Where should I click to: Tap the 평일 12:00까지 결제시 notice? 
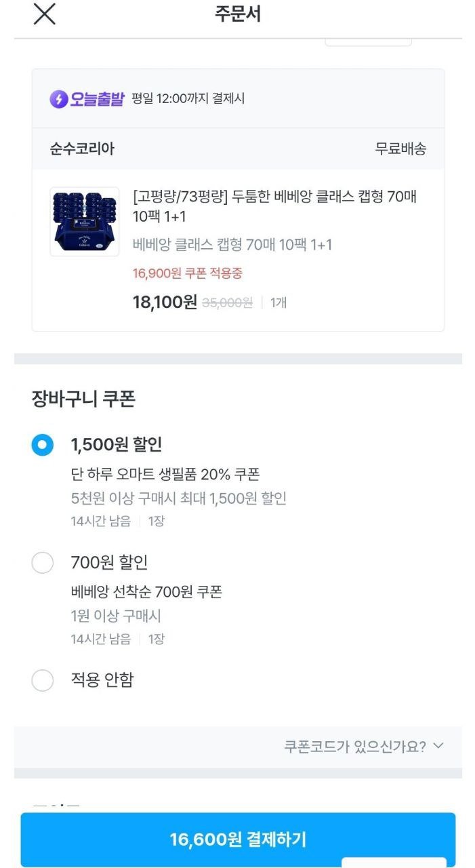pyautogui.click(x=188, y=99)
